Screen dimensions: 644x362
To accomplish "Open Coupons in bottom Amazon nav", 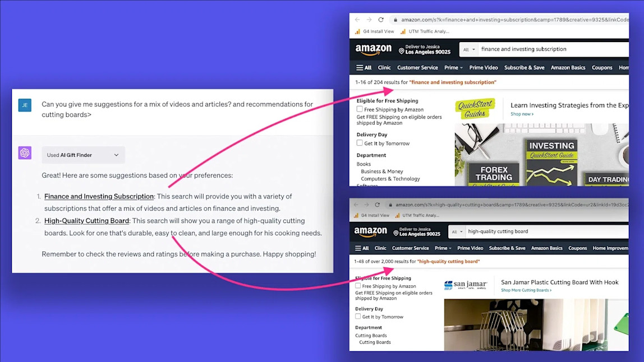I will pos(577,248).
